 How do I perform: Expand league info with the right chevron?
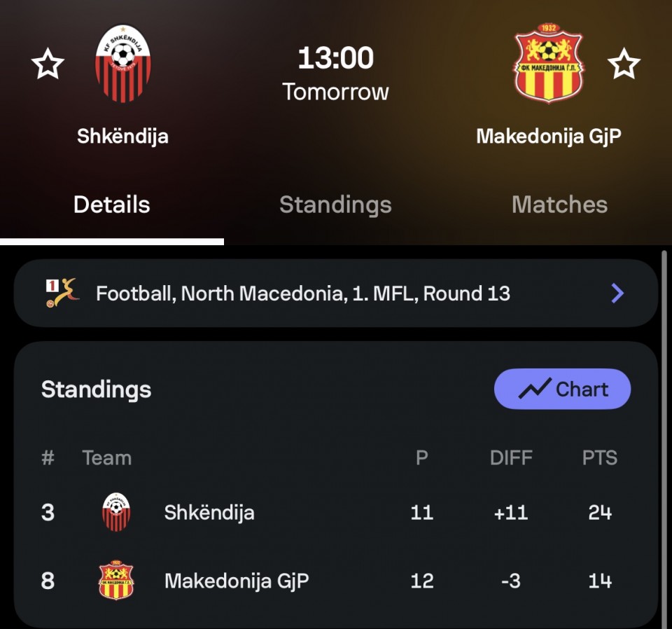617,293
